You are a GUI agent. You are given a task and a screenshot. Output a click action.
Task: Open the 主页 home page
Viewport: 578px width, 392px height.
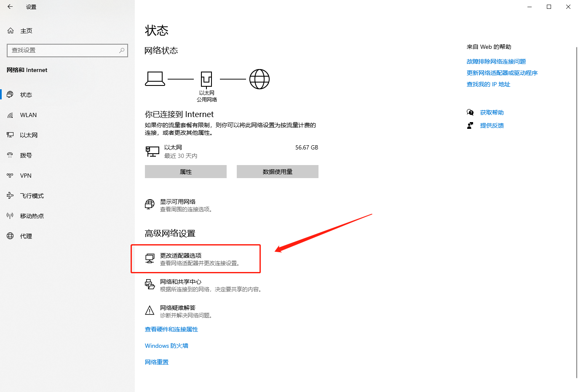coord(67,31)
